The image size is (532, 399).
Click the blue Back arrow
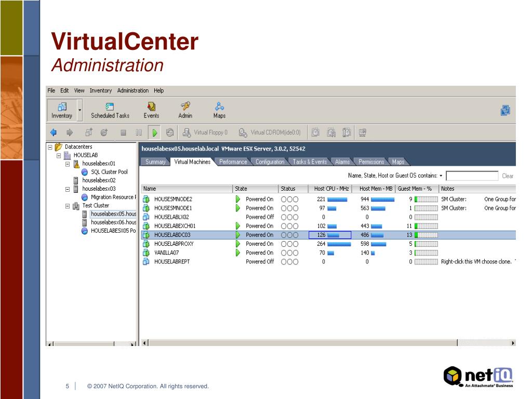tap(54, 132)
